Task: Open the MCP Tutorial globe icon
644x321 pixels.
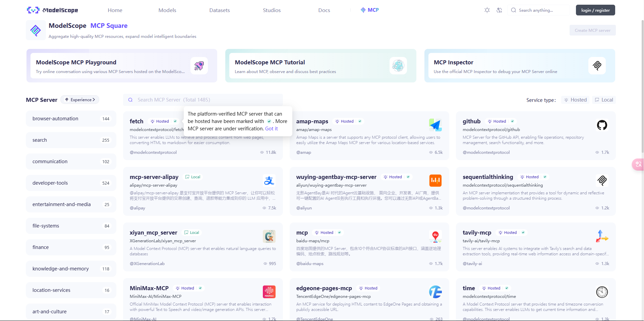Action: coord(398,66)
